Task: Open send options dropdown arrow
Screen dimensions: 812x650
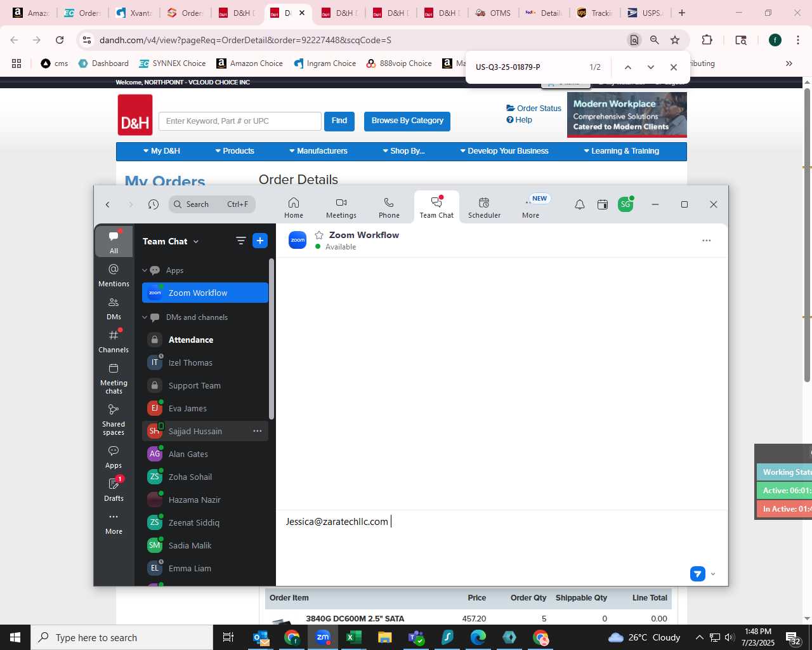Action: click(712, 574)
